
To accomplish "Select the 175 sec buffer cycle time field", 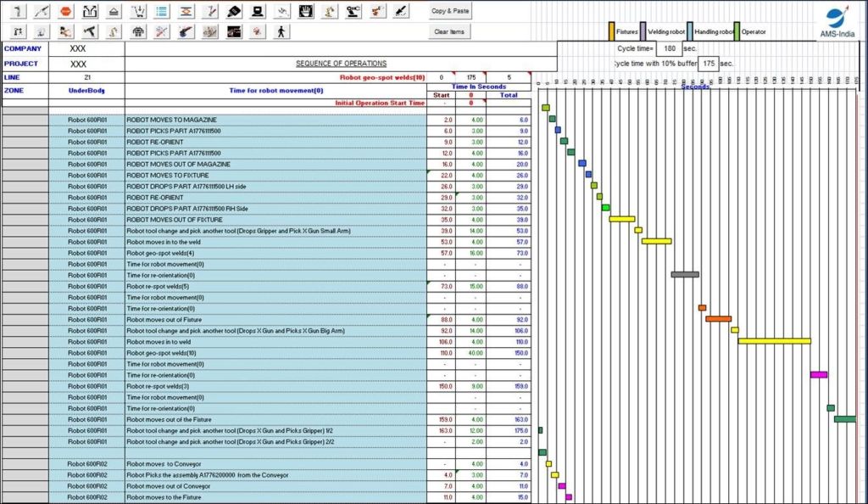I will click(x=709, y=64).
